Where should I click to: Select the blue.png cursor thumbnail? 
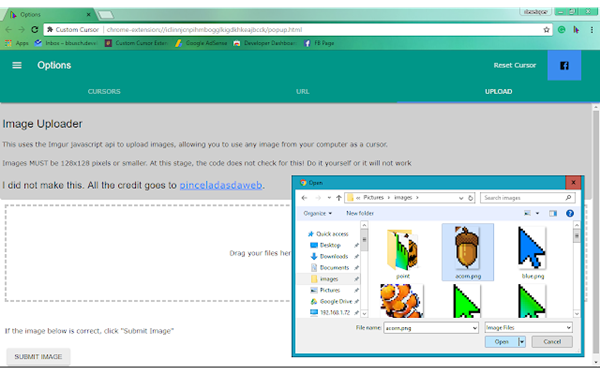(532, 253)
